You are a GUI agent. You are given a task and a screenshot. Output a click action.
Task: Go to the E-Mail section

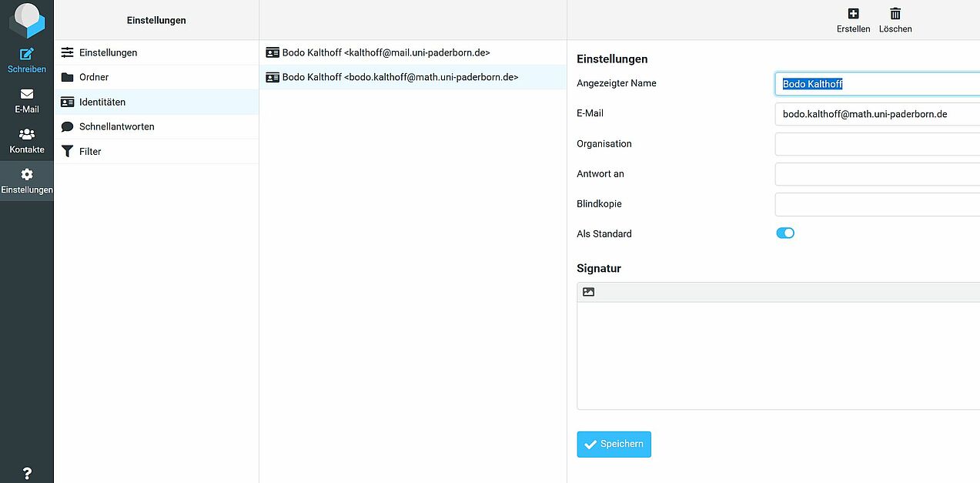click(27, 101)
